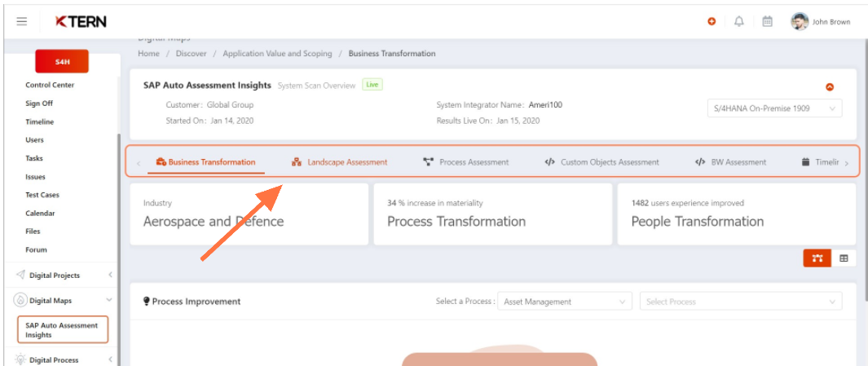Image resolution: width=868 pixels, height=366 pixels.
Task: Open the BW Assessment tab
Action: pyautogui.click(x=731, y=162)
